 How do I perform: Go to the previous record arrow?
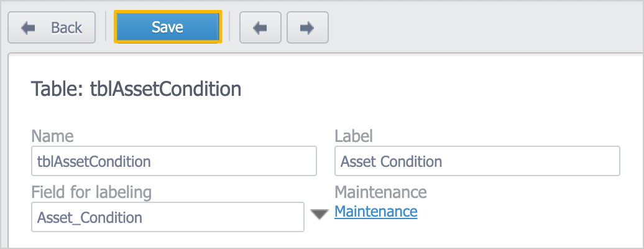[260, 27]
